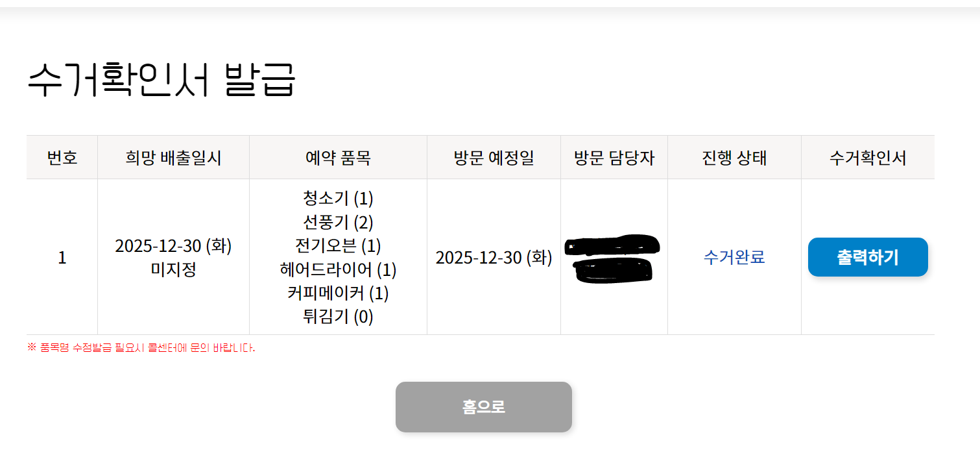Click the 미지정 text under the date
Image resolution: width=980 pixels, height=459 pixels.
(173, 269)
